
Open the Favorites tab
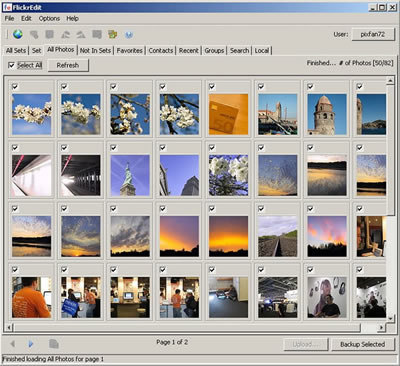130,51
